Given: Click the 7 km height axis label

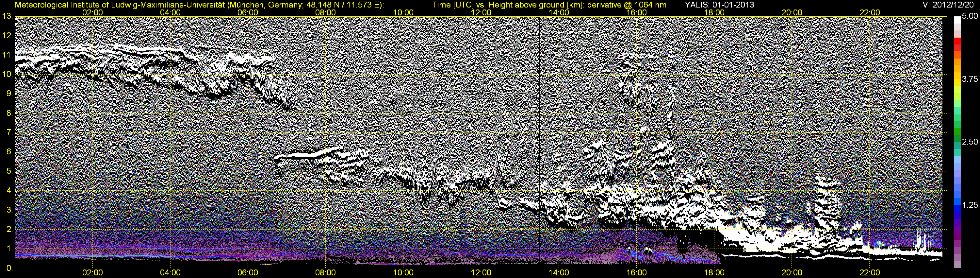Looking at the screenshot, I should (9, 133).
